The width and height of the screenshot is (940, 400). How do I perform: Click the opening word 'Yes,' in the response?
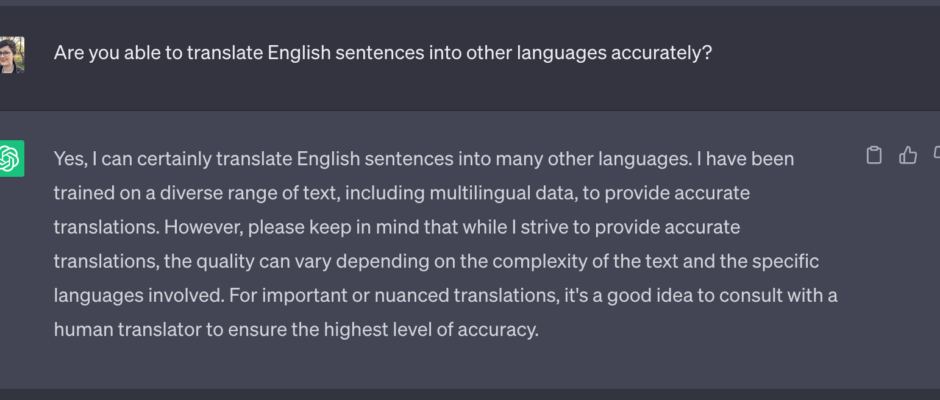71,159
